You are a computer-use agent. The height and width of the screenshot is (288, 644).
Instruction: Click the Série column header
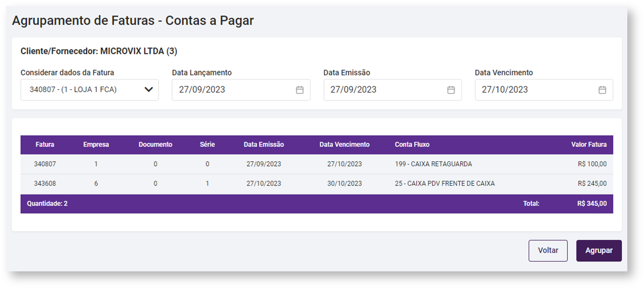pyautogui.click(x=207, y=145)
